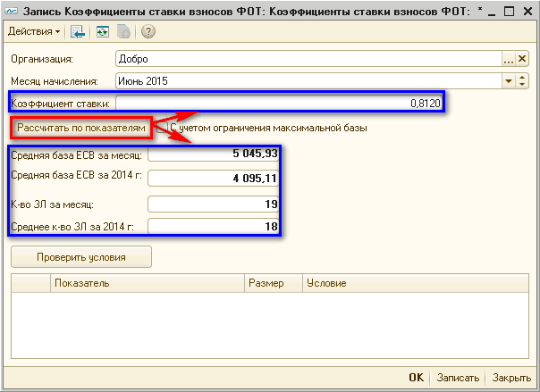Maximize the window
The image size is (540, 392).
click(509, 12)
